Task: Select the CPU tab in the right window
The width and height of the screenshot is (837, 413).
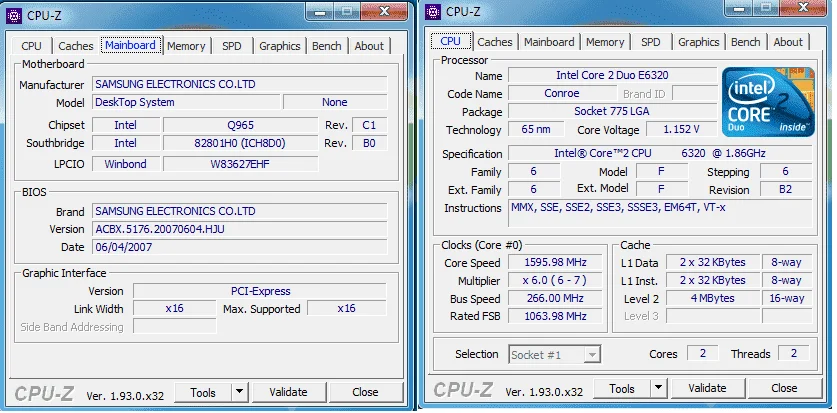Action: pos(451,41)
